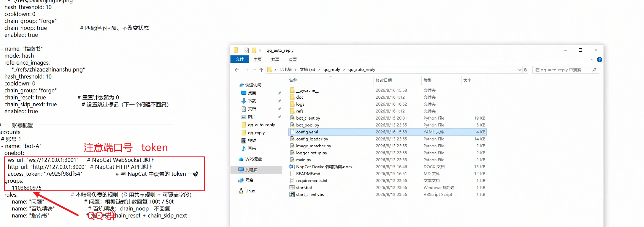The width and height of the screenshot is (644, 227).
Task: Go forward with the right arrow button
Action: (247, 70)
